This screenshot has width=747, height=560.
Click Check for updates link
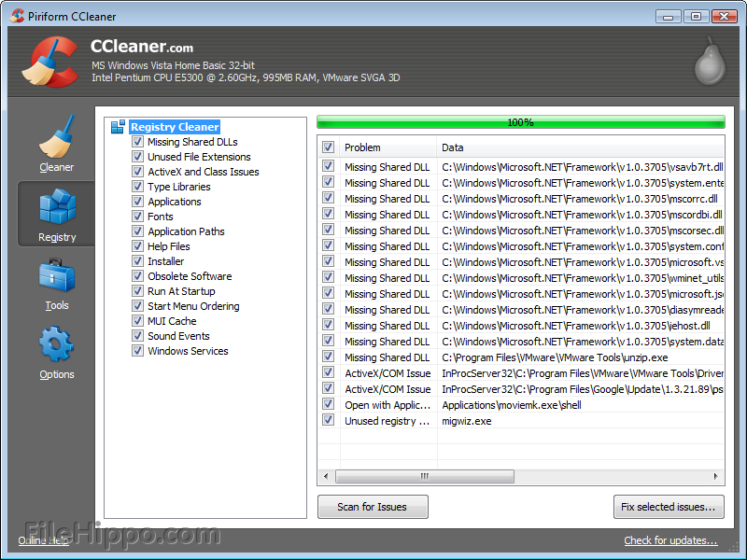click(x=670, y=540)
